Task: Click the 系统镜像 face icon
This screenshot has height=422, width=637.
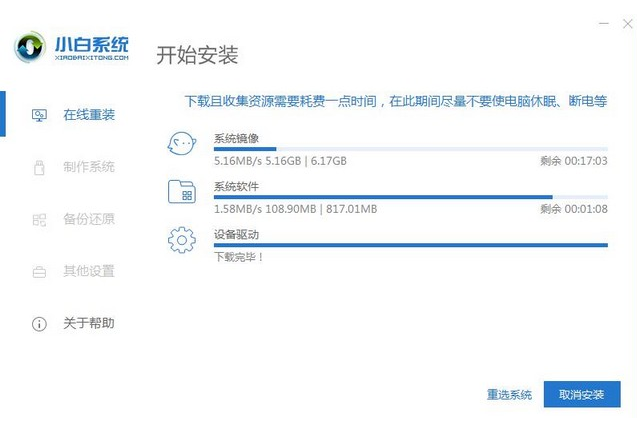Action: (x=181, y=144)
